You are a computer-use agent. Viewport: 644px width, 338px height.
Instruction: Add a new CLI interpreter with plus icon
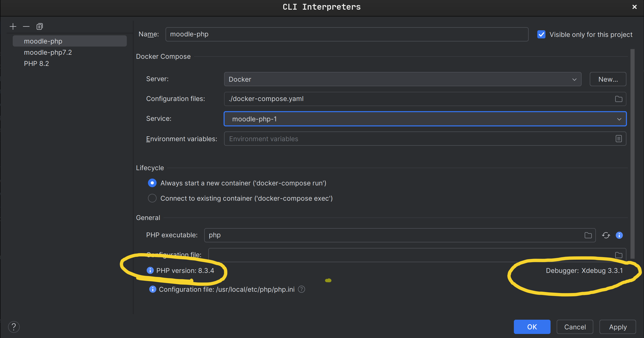[13, 26]
